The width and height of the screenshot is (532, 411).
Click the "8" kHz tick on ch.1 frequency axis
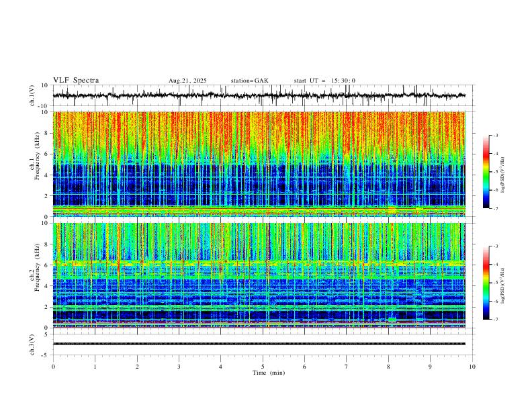[47, 133]
